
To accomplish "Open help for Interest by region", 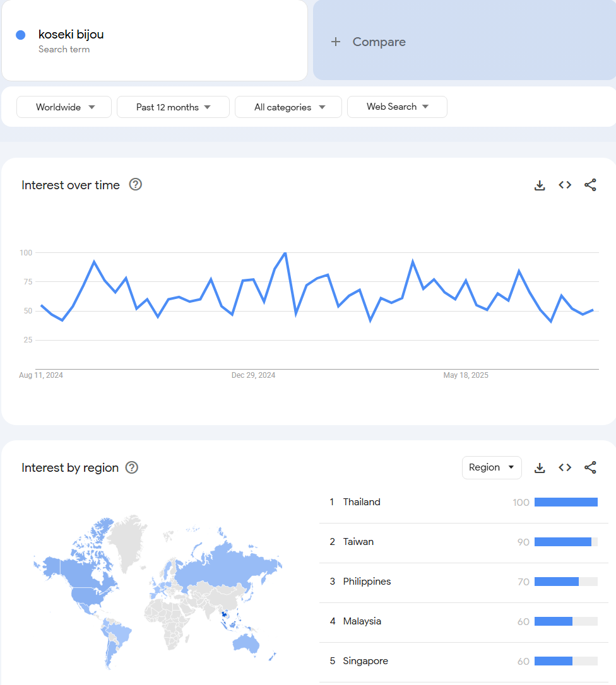I will [x=131, y=467].
